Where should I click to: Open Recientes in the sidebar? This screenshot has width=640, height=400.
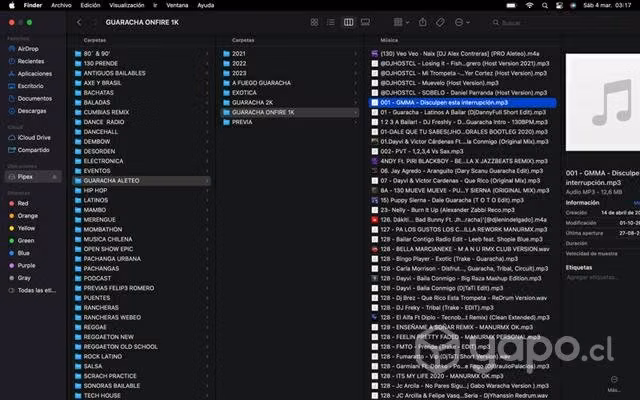click(x=31, y=61)
